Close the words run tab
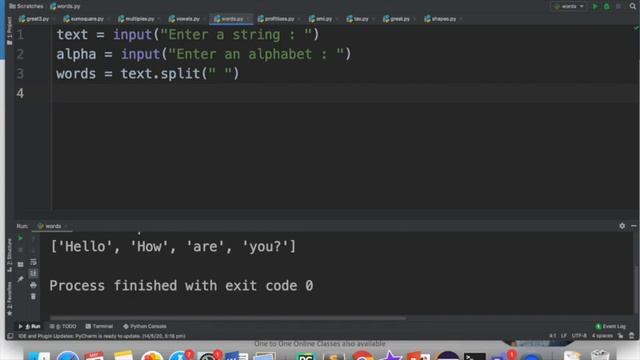 pyautogui.click(x=66, y=227)
